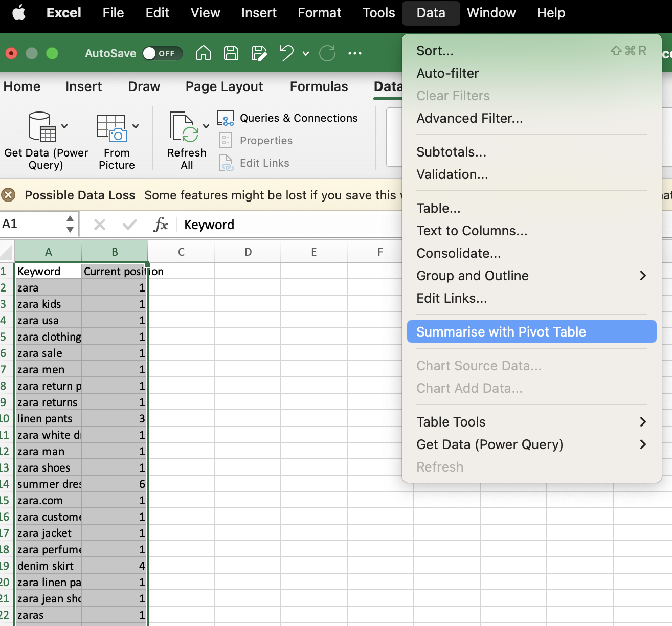Select column A header
Image resolution: width=672 pixels, height=626 pixels.
[48, 252]
